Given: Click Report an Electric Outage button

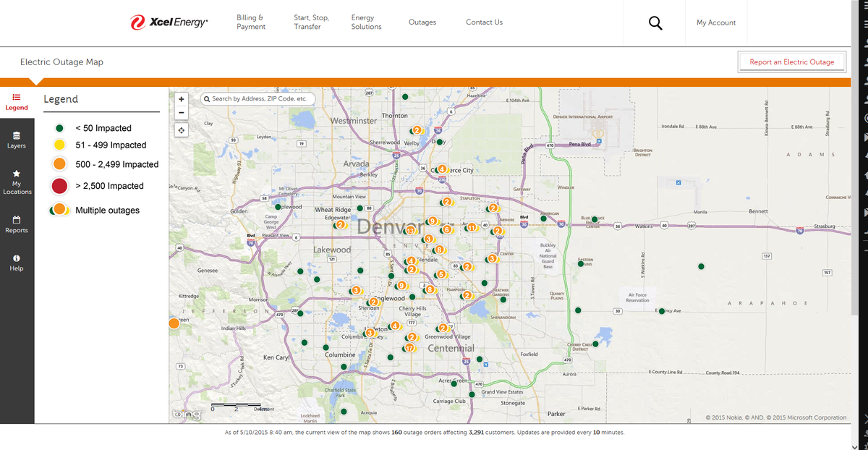Looking at the screenshot, I should pyautogui.click(x=792, y=61).
